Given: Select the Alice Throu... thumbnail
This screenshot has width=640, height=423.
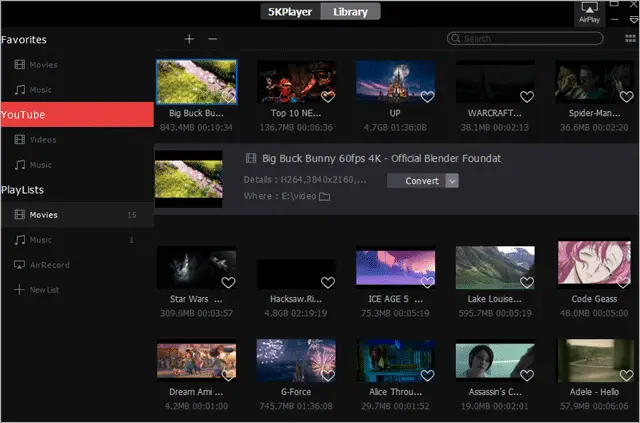Looking at the screenshot, I should (395, 361).
